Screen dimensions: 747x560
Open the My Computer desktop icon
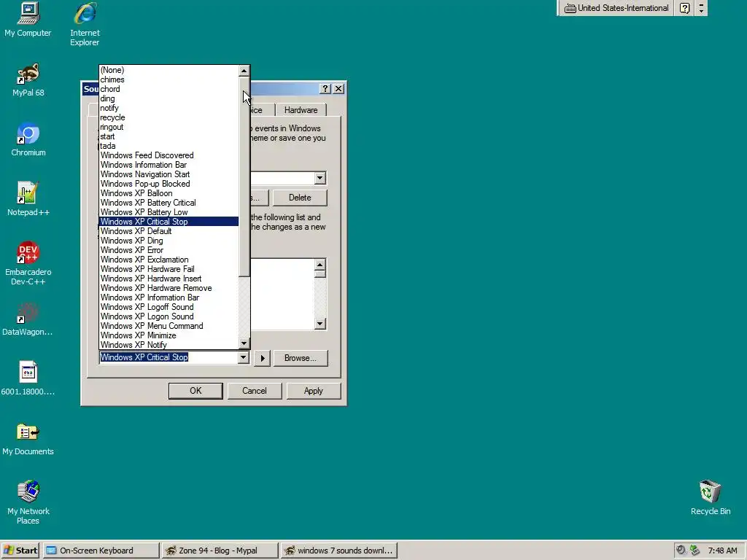[28, 20]
